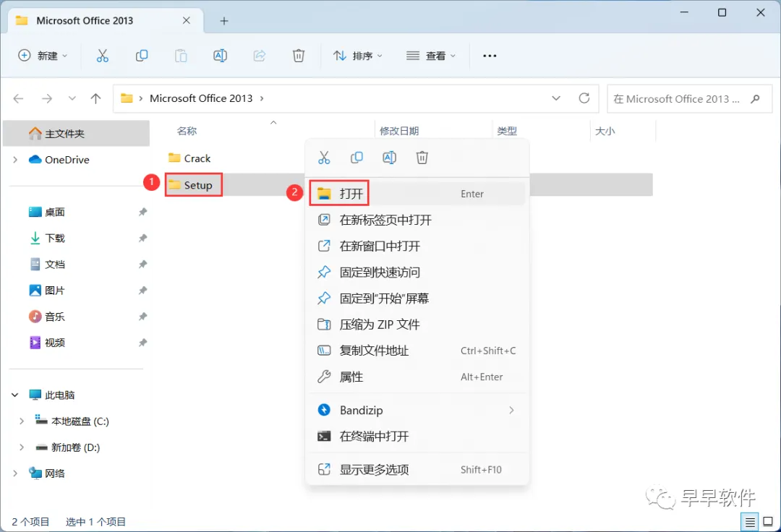Open recent locations dropdown beside nav arrows
Screen dimensions: 781x532
(72, 98)
